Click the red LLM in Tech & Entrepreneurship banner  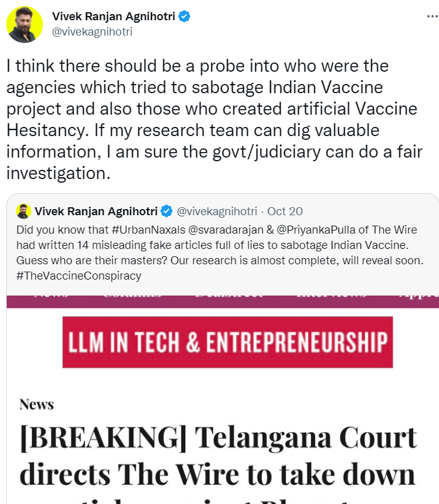click(x=227, y=342)
